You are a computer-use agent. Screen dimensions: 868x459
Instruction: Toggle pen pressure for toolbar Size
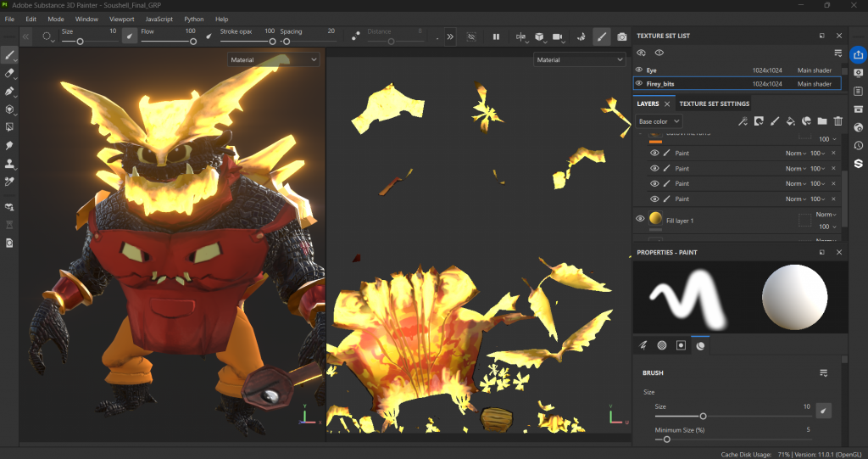(x=130, y=36)
